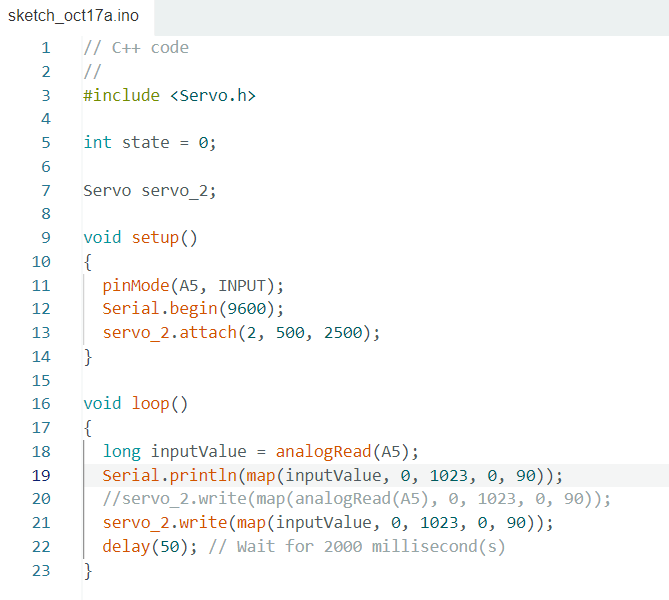Click closing brace on line 23
669x600 pixels.
click(88, 571)
